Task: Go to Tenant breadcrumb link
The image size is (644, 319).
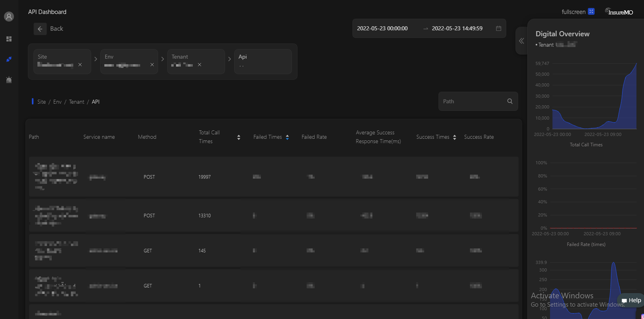Action: point(76,102)
